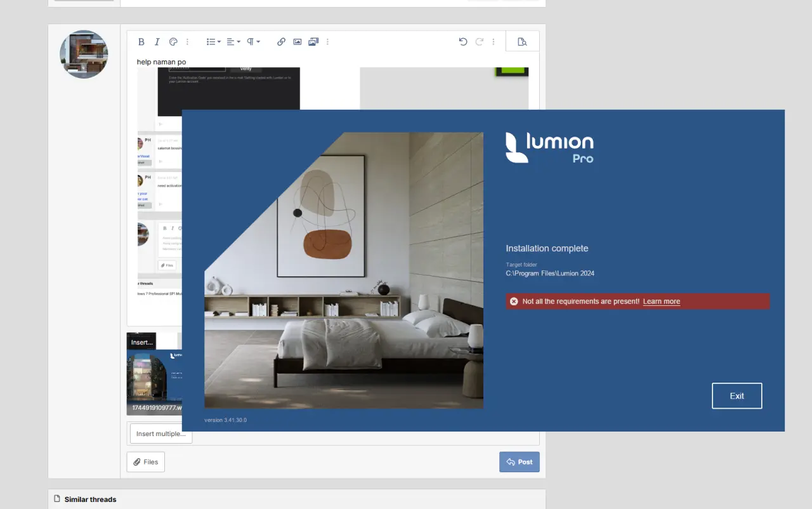812x509 pixels.
Task: Click the "C:\Program Files\Lumion 2024" path
Action: (x=550, y=274)
